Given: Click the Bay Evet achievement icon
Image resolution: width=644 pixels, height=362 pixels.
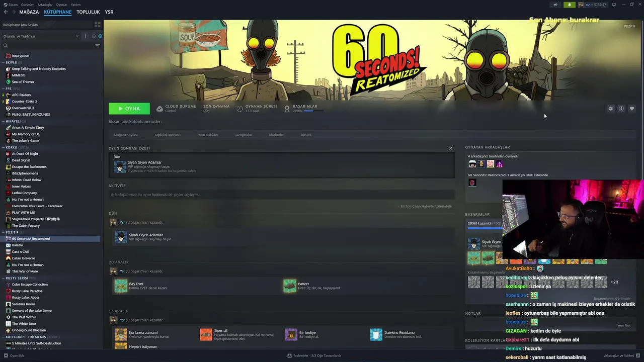Looking at the screenshot, I should click(121, 286).
